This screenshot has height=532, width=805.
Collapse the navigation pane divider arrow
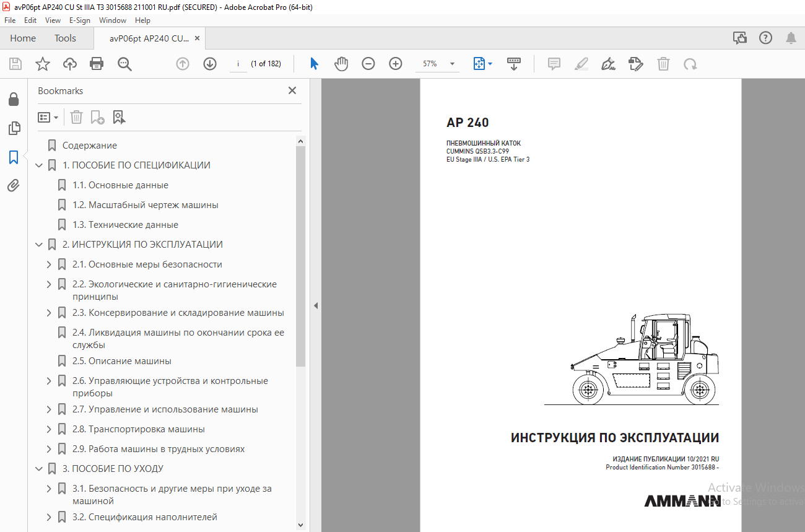[x=315, y=305]
